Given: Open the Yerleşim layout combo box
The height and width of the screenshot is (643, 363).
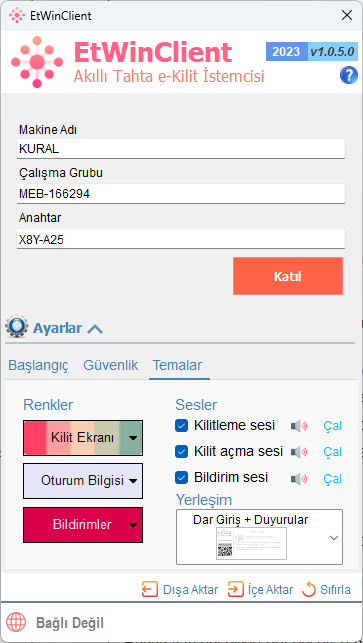Looking at the screenshot, I should point(259,537).
